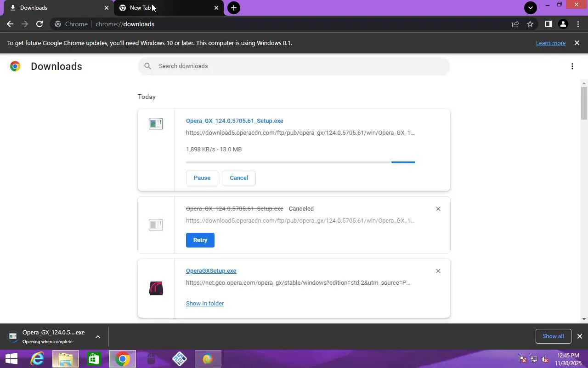Viewport: 588px width, 368px height.
Task: Bookmark this tab with the star icon
Action: pos(530,24)
